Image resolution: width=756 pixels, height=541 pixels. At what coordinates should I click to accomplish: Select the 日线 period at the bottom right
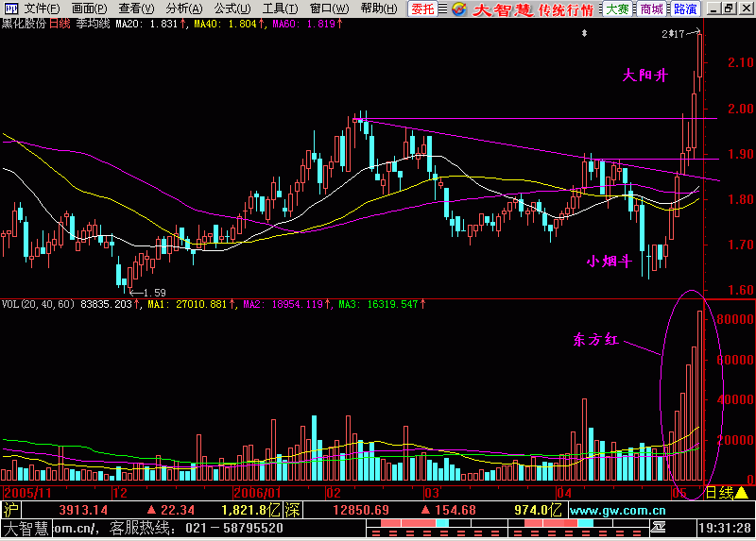[718, 493]
